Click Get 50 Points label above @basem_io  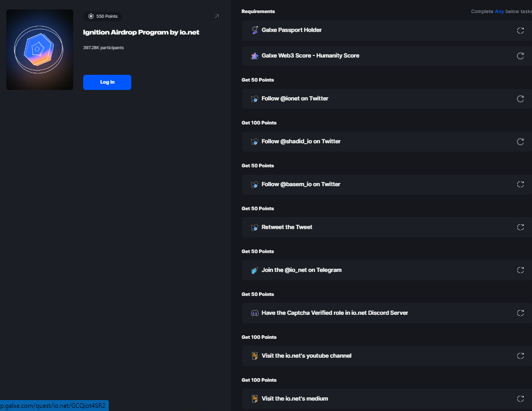coord(257,166)
